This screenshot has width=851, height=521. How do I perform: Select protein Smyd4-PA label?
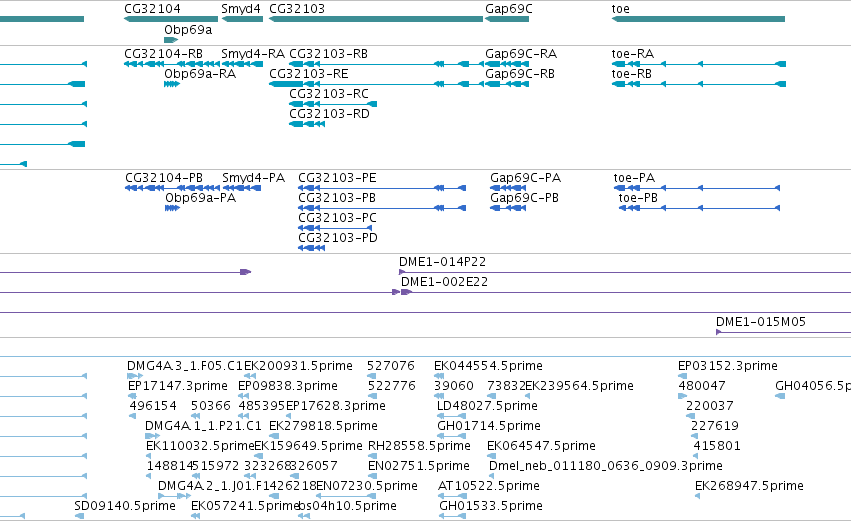[253, 178]
